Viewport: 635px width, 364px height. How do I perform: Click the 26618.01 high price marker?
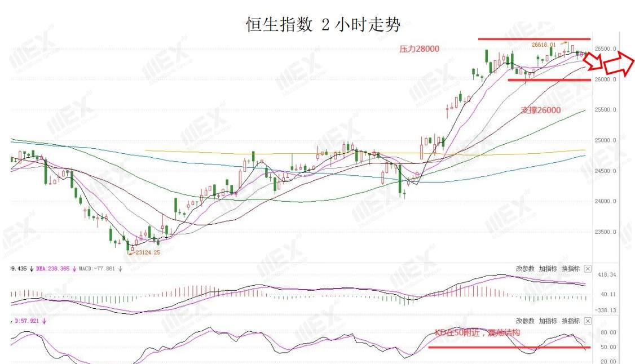[544, 45]
